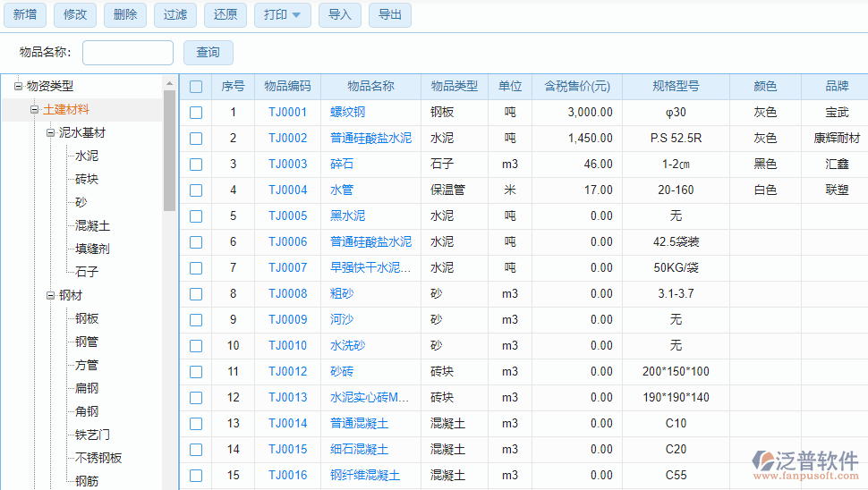Collapse the 物资类型 root tree node
The width and height of the screenshot is (868, 490).
click(x=18, y=87)
